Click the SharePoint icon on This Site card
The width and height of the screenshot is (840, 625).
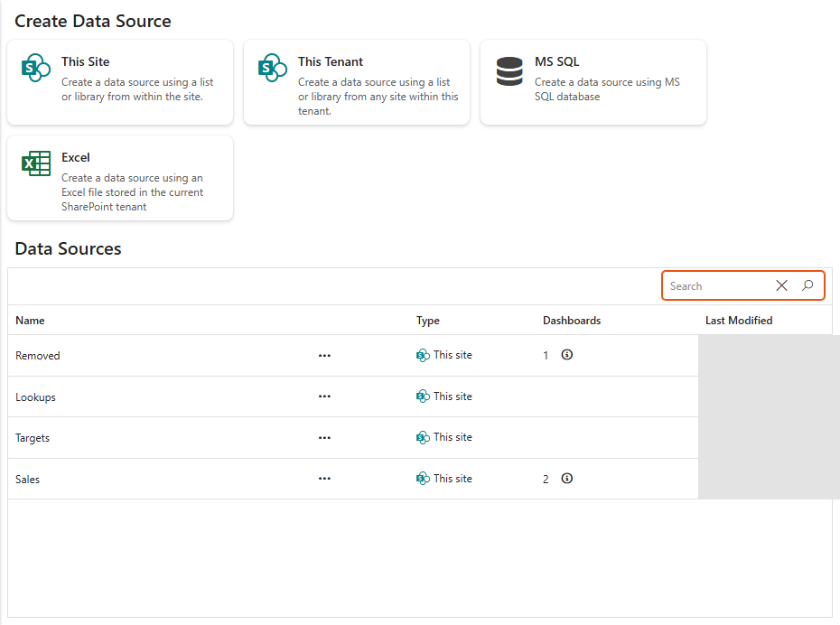point(36,68)
